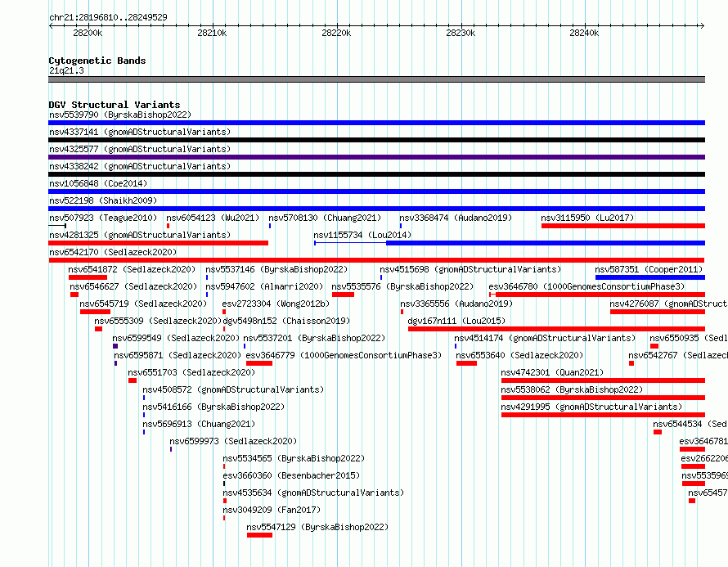Click the nsv3049209 (Fan2017) label
The height and width of the screenshot is (567, 728).
[272, 510]
